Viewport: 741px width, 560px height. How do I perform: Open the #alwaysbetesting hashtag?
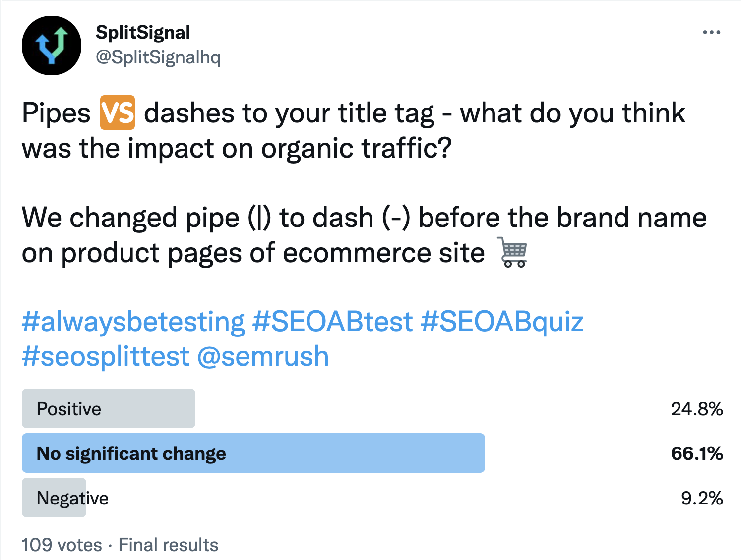pos(133,321)
